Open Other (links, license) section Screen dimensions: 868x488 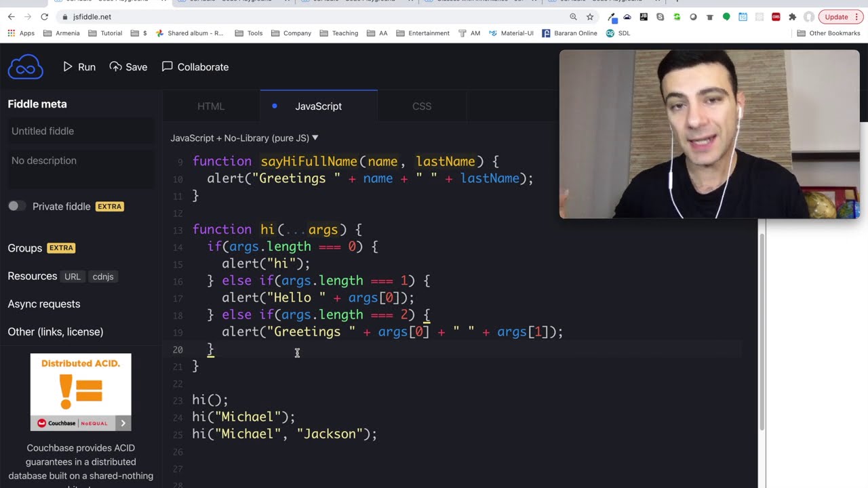[x=56, y=332]
